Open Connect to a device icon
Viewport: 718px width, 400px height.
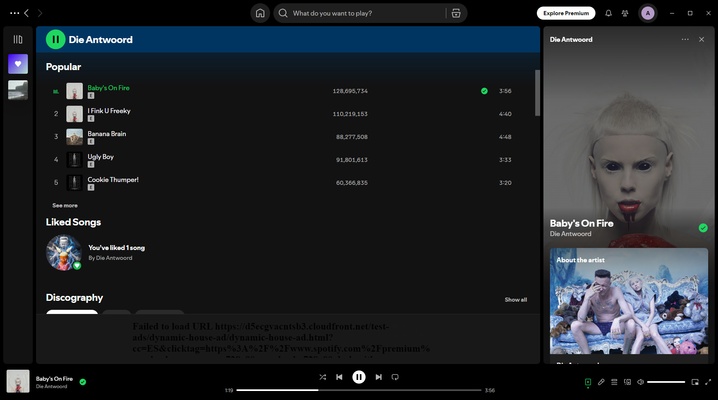tap(627, 382)
